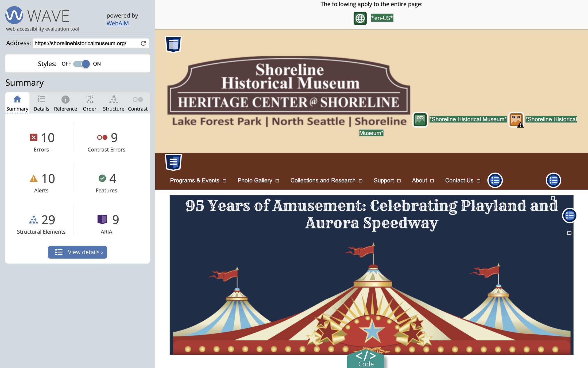Screen dimensions: 588x368
Task: Expand the Contact Us submenu marker
Action: [x=478, y=181]
